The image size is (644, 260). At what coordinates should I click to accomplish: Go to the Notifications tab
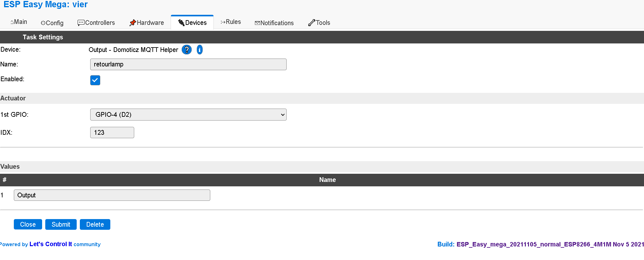(x=274, y=23)
